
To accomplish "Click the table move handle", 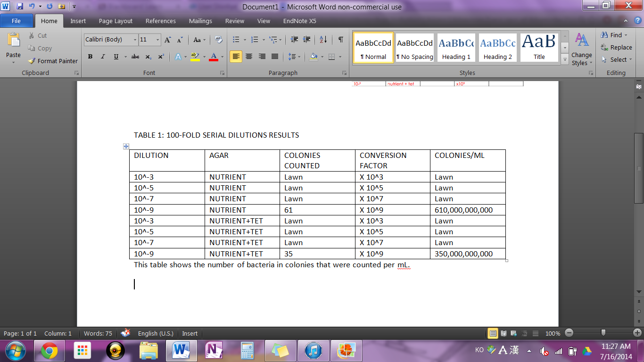I will click(126, 147).
